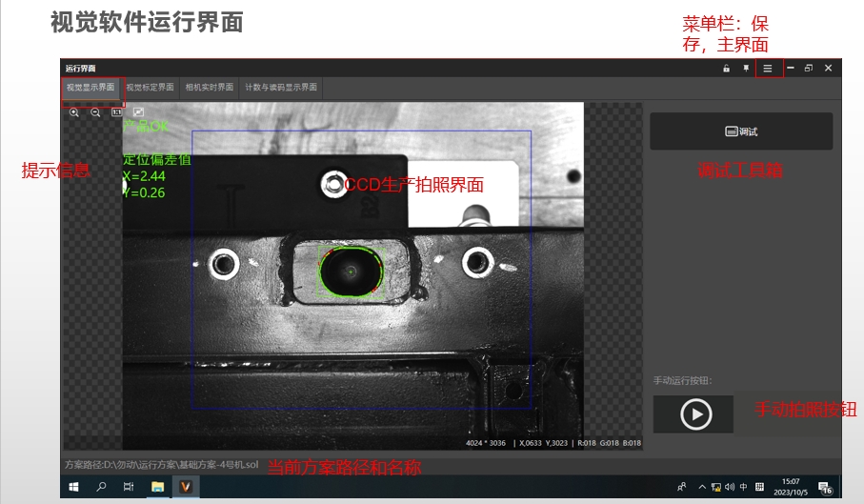864x504 pixels.
Task: Zoom out of the camera image
Action: 95,112
